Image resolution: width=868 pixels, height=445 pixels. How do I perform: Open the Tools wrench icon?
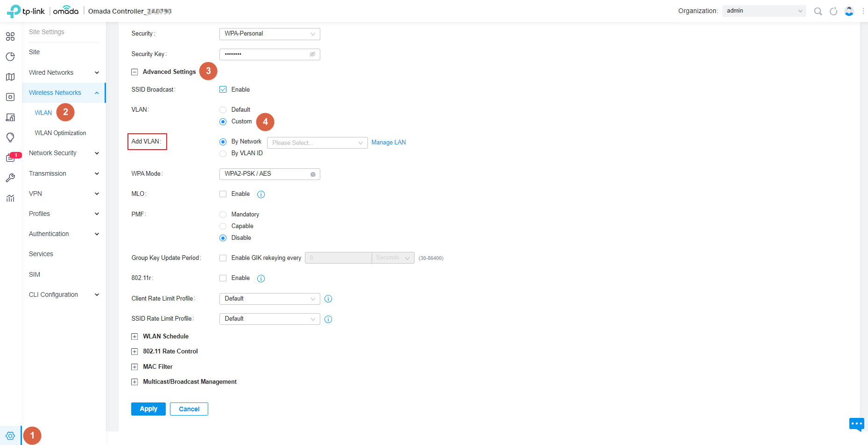pyautogui.click(x=10, y=178)
